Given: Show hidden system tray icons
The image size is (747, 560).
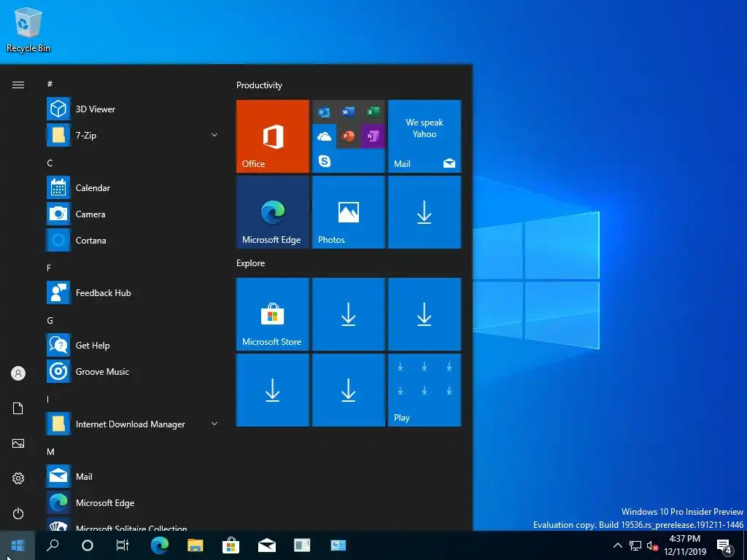Looking at the screenshot, I should (617, 545).
